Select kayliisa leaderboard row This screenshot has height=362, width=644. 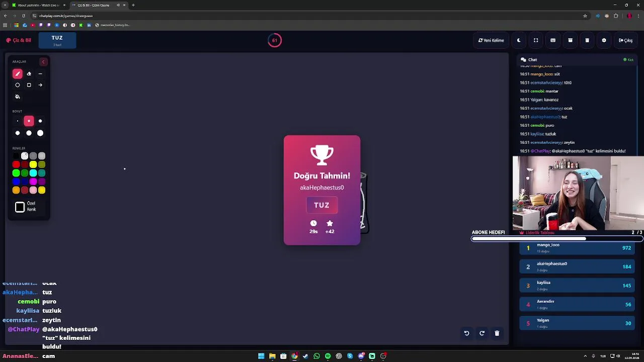coord(577,286)
